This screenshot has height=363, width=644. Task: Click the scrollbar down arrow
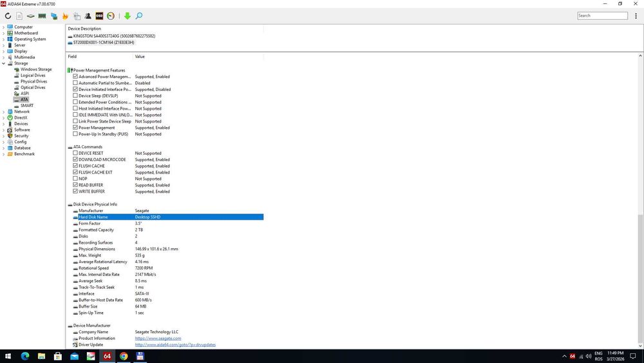point(640,346)
